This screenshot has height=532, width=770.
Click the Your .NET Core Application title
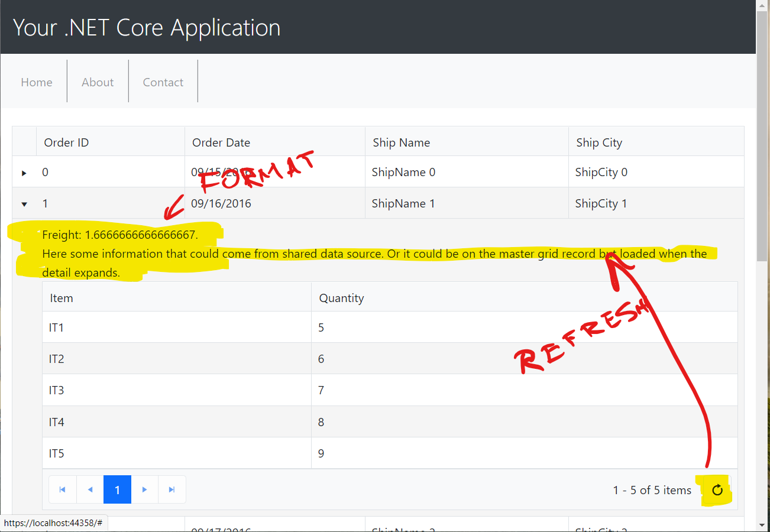(147, 28)
